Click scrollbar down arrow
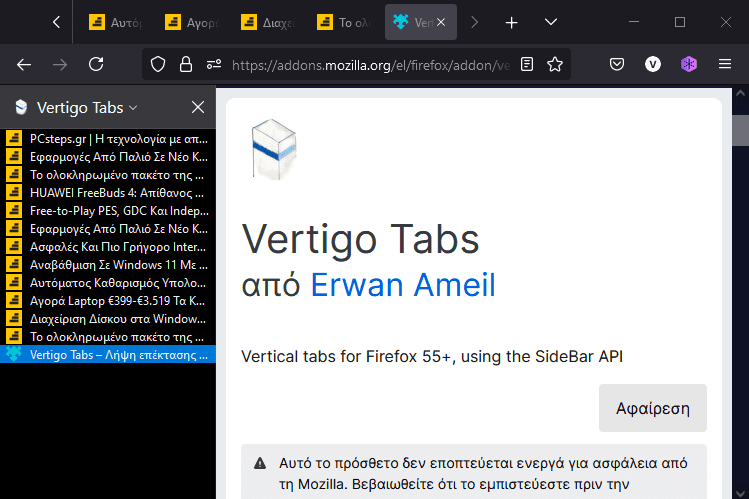Viewport: 749px width, 499px height. (x=740, y=493)
